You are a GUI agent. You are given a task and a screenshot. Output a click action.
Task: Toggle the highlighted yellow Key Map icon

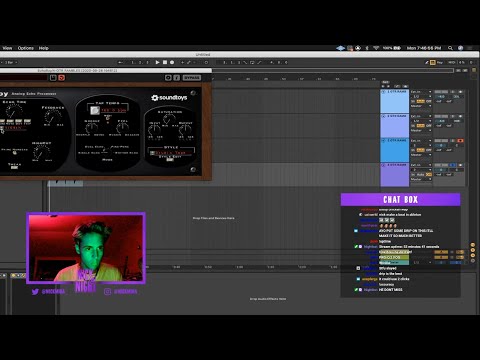pos(433,62)
